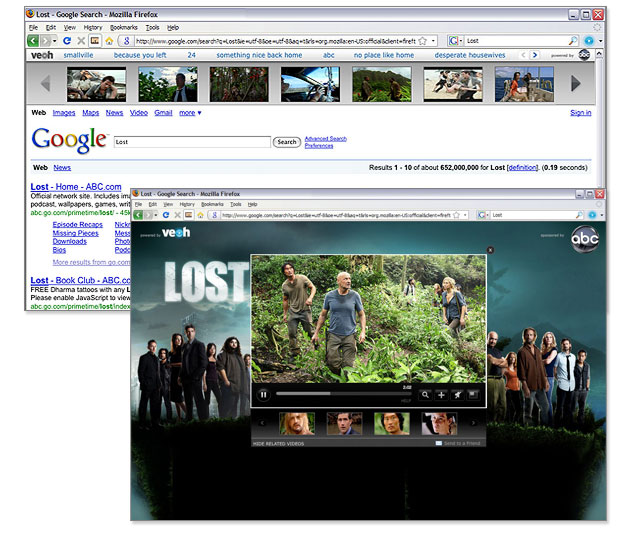Open View menu in rear window

click(70, 27)
